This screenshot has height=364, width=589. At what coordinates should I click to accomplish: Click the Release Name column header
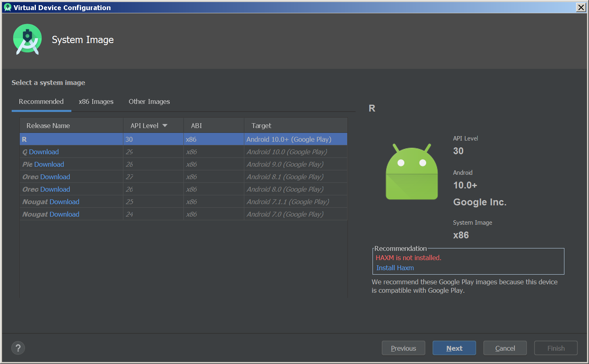tap(71, 126)
